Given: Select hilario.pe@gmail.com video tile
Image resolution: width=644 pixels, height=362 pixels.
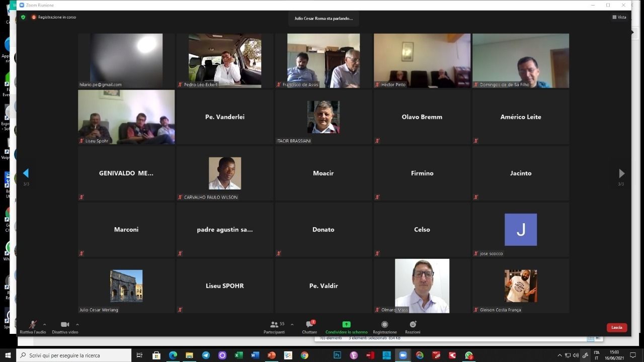Looking at the screenshot, I should (126, 61).
